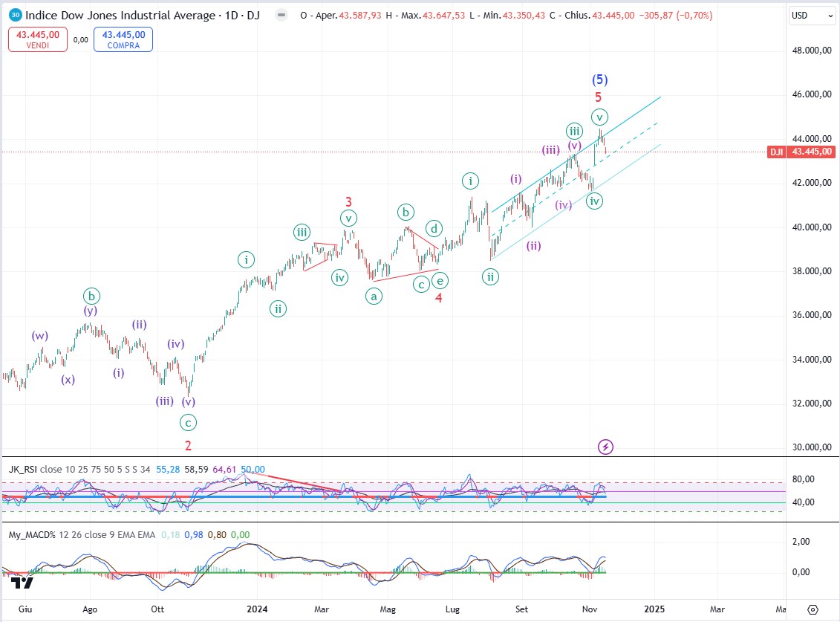Click the RSI value 64,61
The image size is (840, 622).
[x=224, y=469]
